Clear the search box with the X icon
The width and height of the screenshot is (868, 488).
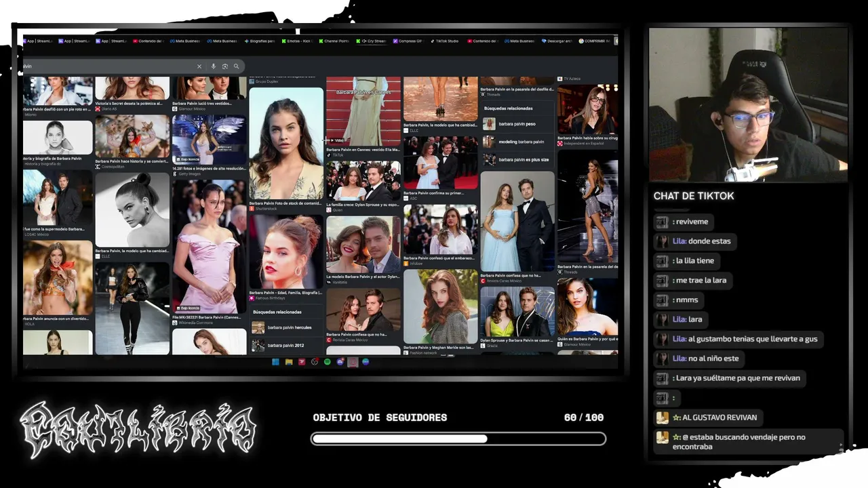click(199, 66)
